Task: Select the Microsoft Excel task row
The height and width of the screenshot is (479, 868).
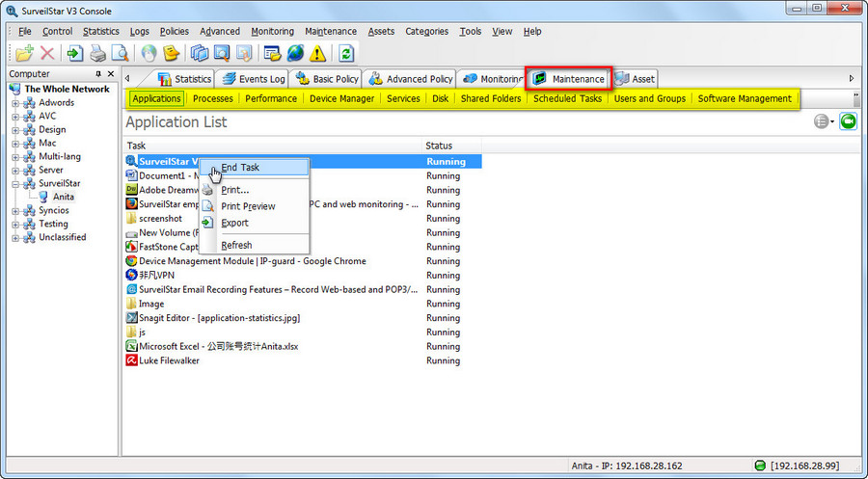Action: click(302, 346)
